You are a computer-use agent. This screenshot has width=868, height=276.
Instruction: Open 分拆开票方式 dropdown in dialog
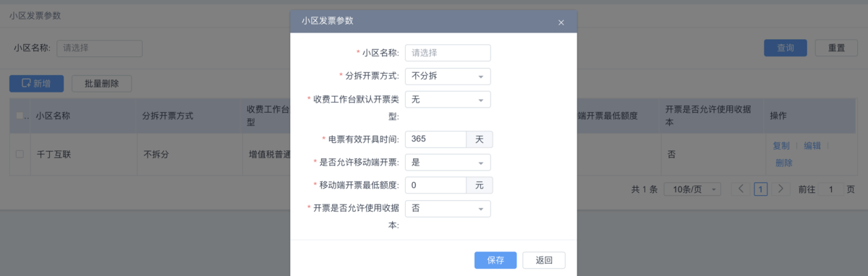click(x=448, y=76)
